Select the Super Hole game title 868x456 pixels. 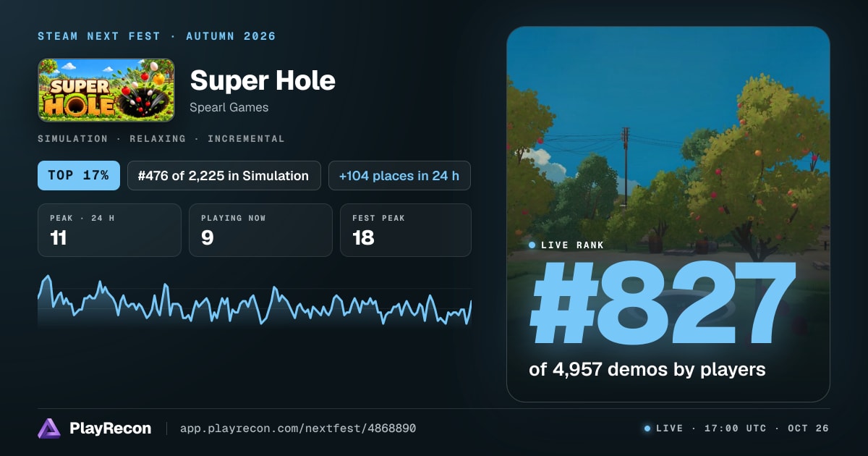click(263, 80)
